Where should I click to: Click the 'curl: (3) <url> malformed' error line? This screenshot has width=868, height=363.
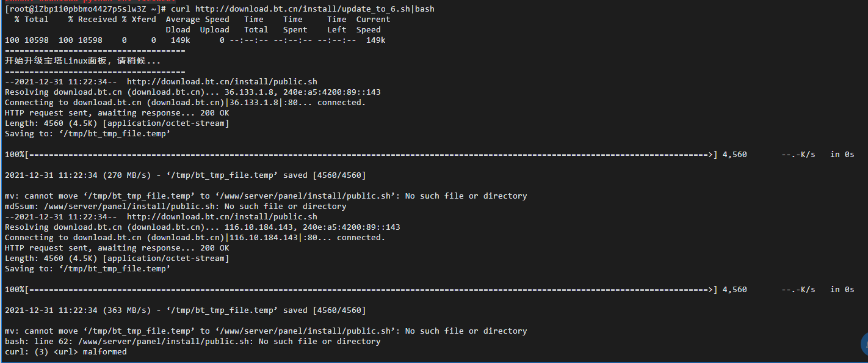[66, 352]
